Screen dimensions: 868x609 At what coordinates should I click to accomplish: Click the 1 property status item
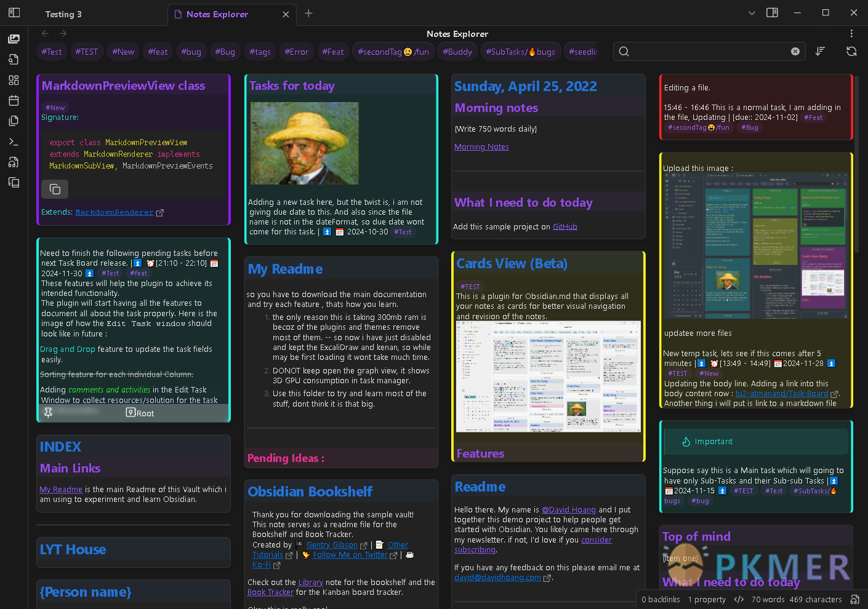707,599
